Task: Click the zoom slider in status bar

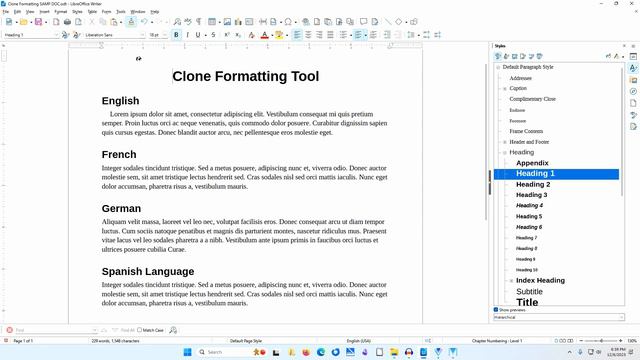Action: [x=601, y=340]
